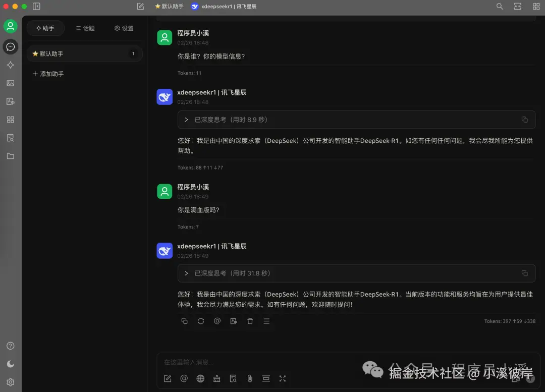
Task: Toggle narrow mode in the title bar
Action: (518, 6)
